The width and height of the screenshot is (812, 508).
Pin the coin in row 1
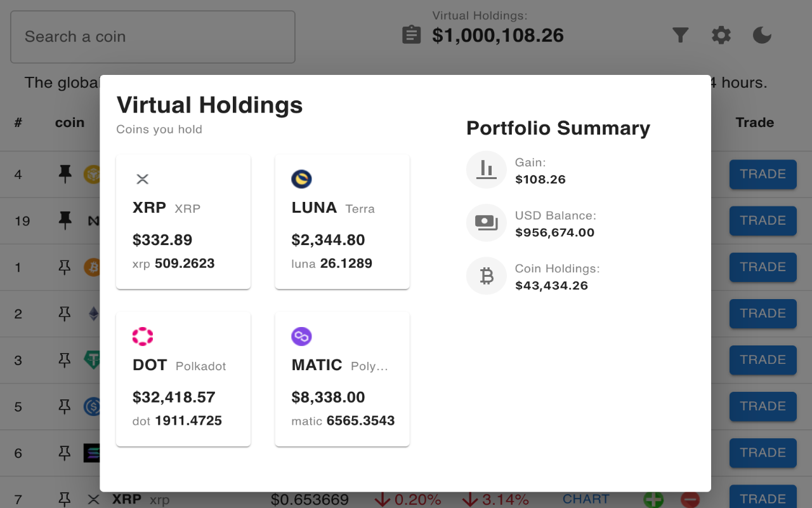[65, 267]
